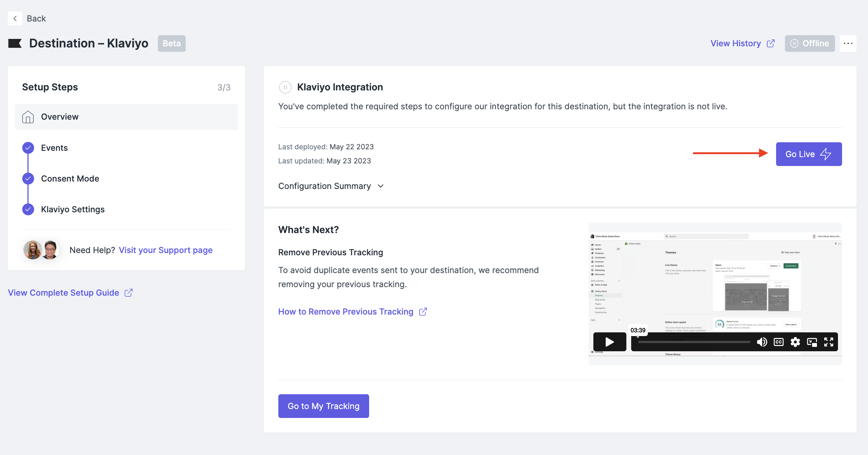Mute the video player volume
This screenshot has width=868, height=455.
click(762, 342)
